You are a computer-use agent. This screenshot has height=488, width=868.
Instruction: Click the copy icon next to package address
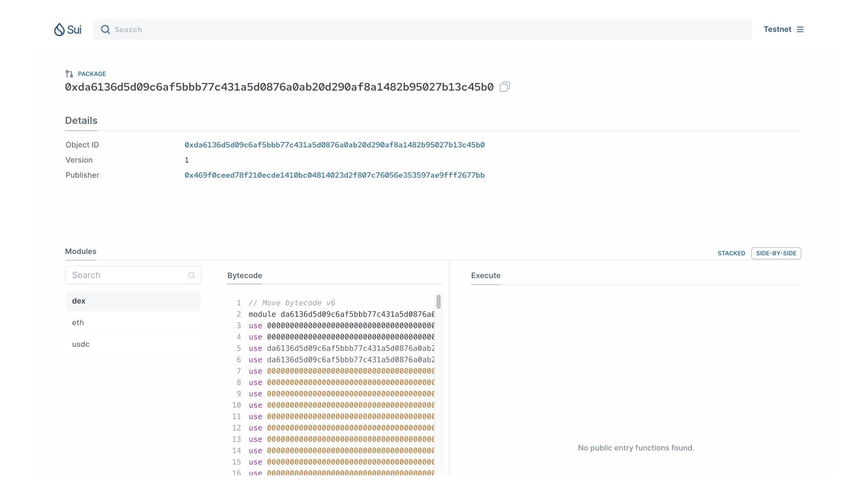coord(505,86)
